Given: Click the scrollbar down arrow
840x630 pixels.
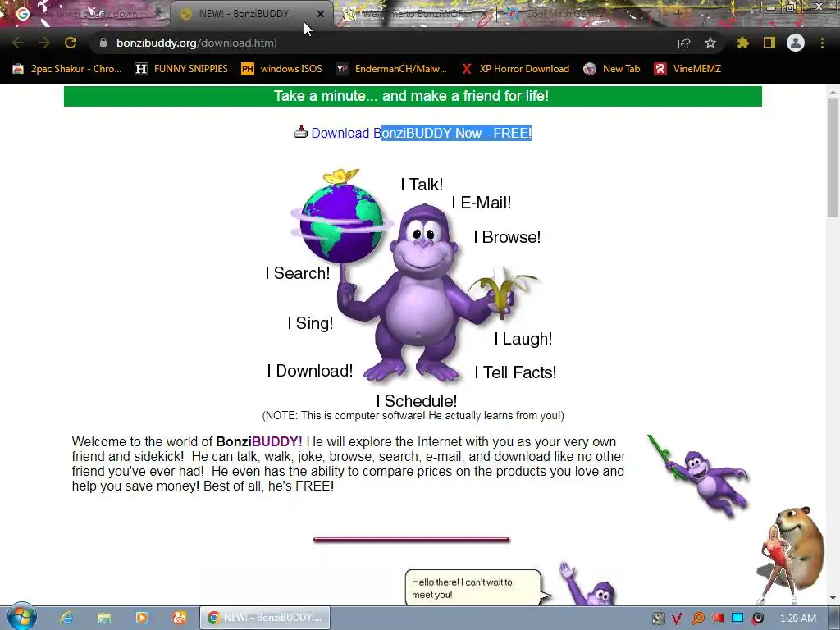Looking at the screenshot, I should 833,598.
